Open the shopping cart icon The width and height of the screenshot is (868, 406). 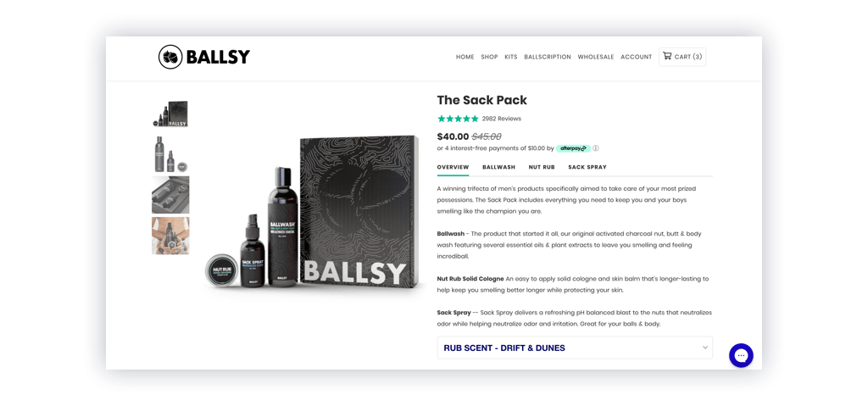point(667,56)
